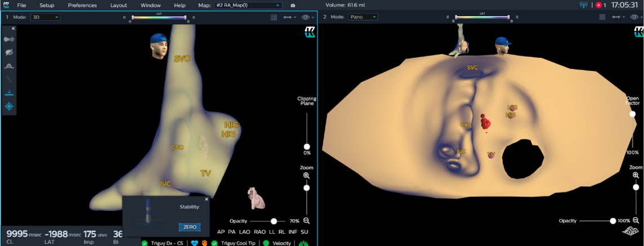644x246 pixels.
Task: Click the Open Factor slider handle
Action: pos(633,114)
